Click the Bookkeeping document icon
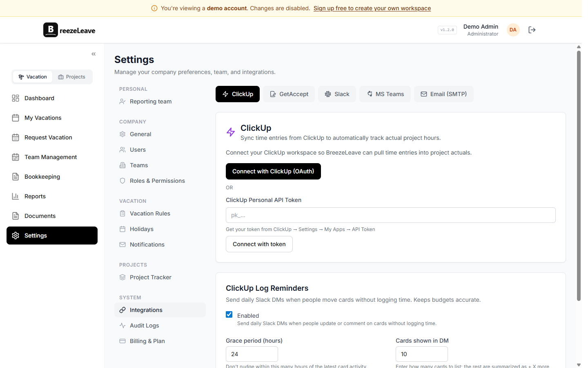 pos(16,177)
